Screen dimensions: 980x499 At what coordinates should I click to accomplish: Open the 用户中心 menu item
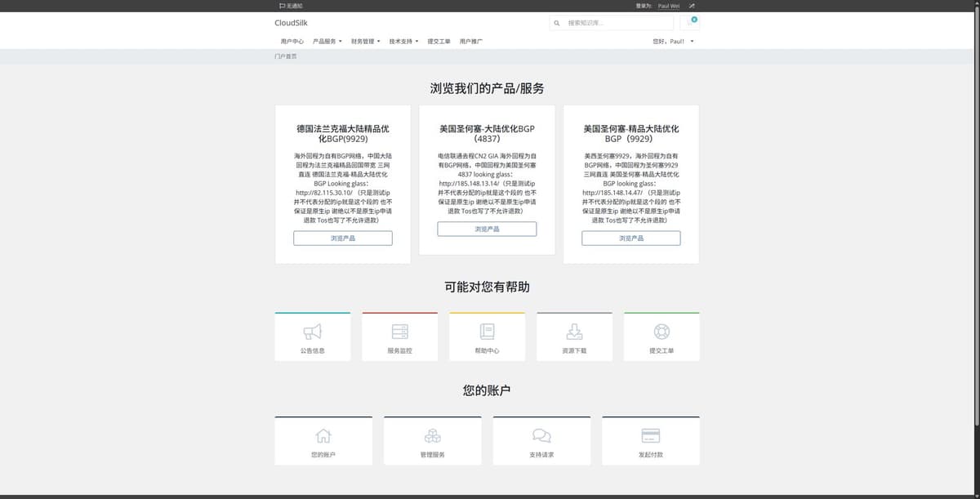click(x=292, y=41)
